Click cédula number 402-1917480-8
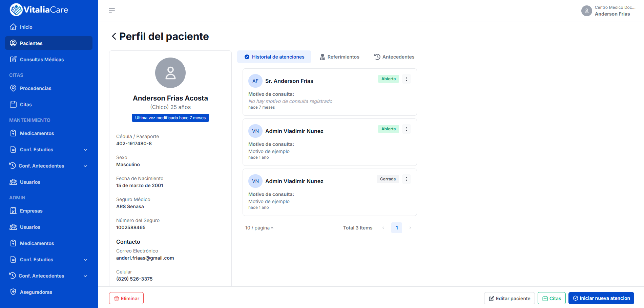644x308 pixels. 134,144
